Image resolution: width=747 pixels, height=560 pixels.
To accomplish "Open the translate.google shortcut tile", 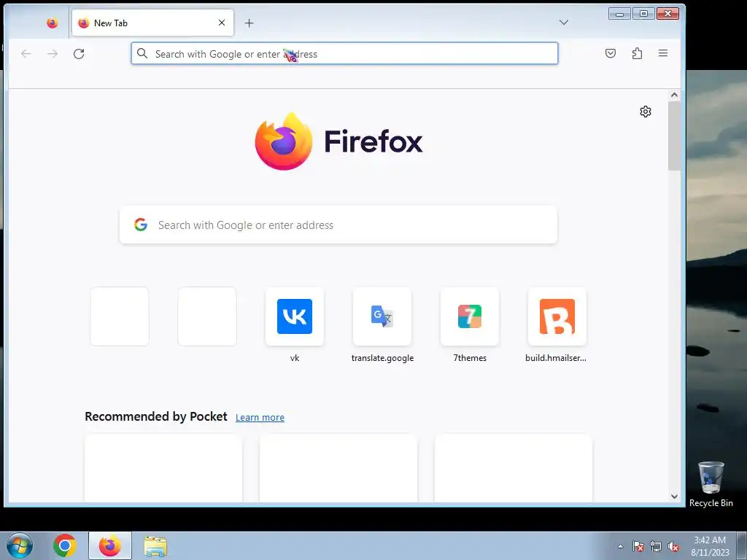I will (382, 326).
